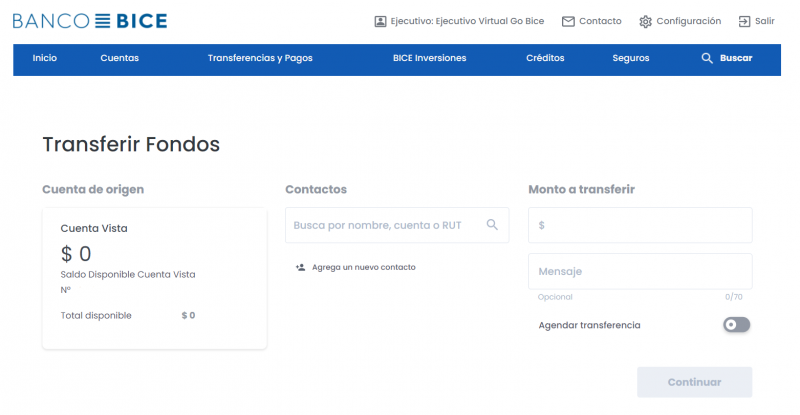Click the add-person contact icon
The height and width of the screenshot is (415, 800).
tap(300, 267)
